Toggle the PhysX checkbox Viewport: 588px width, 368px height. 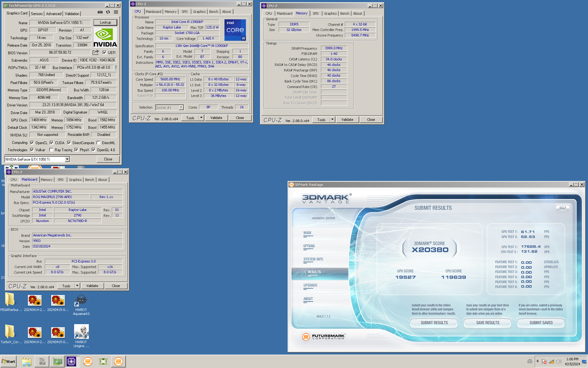point(76,150)
